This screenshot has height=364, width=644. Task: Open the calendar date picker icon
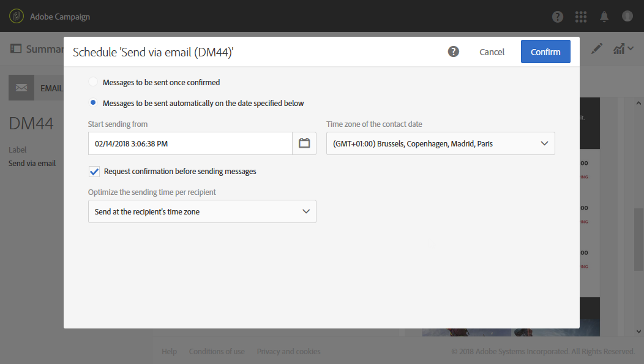304,143
